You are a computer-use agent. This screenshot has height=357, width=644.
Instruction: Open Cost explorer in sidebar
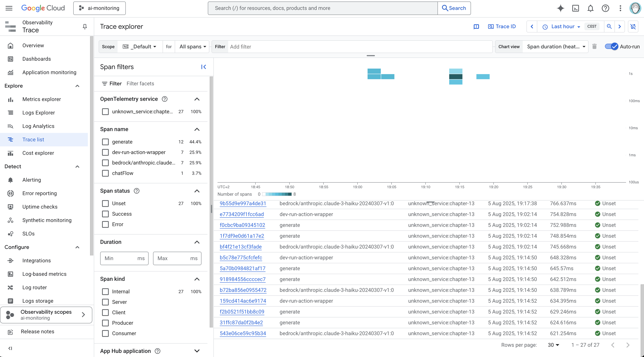38,153
